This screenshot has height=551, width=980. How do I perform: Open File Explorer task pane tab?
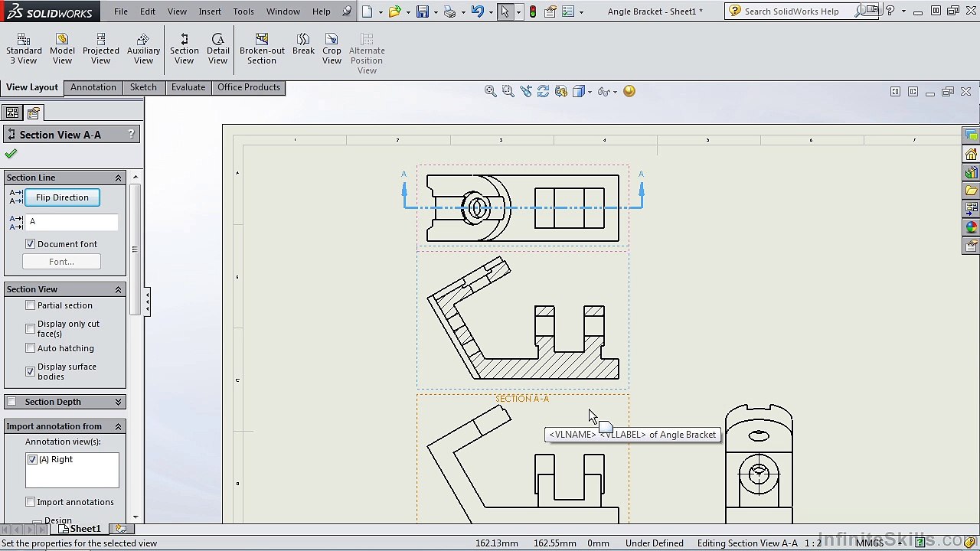click(x=972, y=191)
